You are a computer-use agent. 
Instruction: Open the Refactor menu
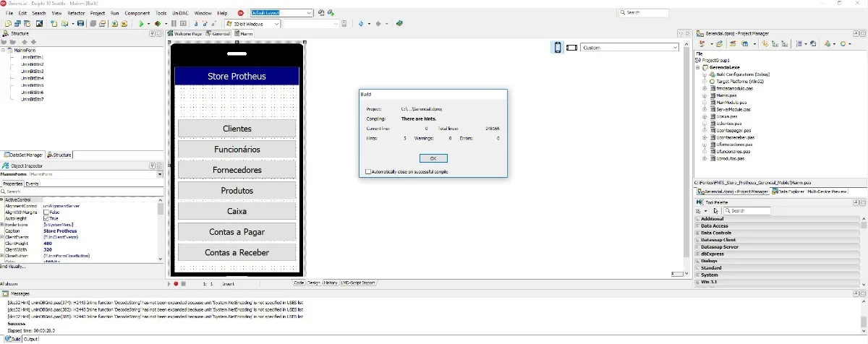tap(76, 13)
